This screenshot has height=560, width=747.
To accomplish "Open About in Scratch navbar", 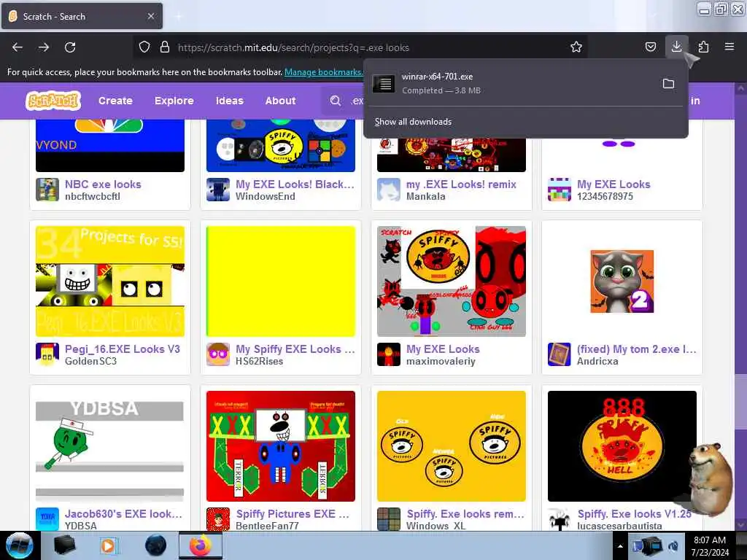I will tap(280, 101).
